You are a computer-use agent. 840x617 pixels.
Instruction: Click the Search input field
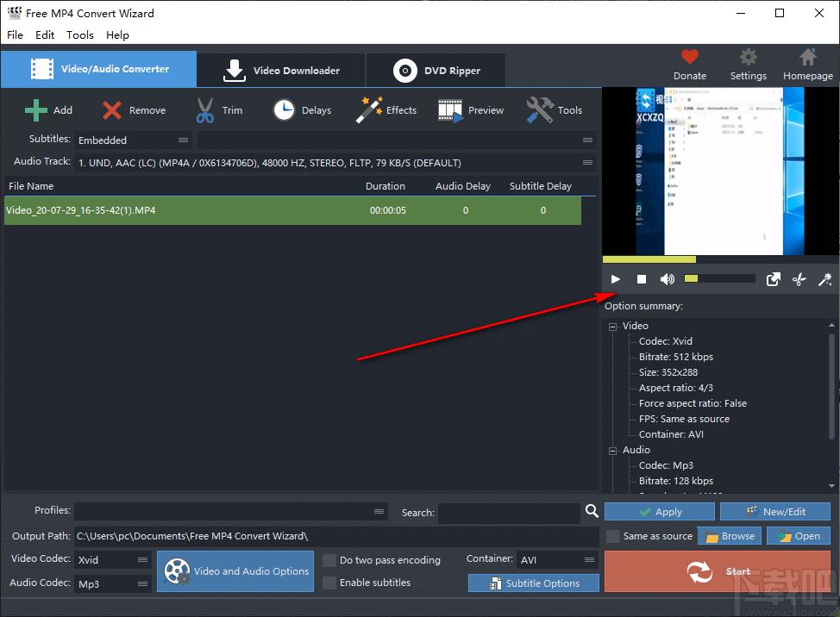point(509,513)
